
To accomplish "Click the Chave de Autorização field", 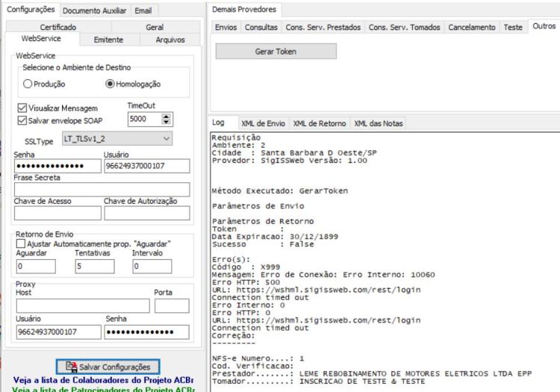I will (147, 213).
